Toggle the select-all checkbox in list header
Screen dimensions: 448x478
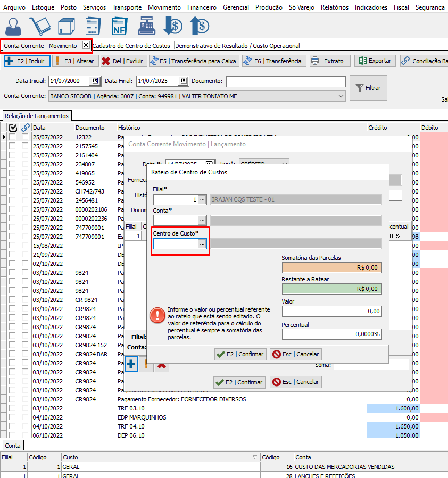(x=14, y=128)
